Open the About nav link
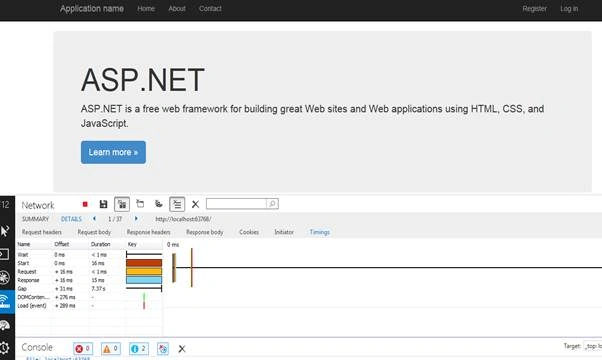This screenshot has width=602, height=360. tap(177, 8)
